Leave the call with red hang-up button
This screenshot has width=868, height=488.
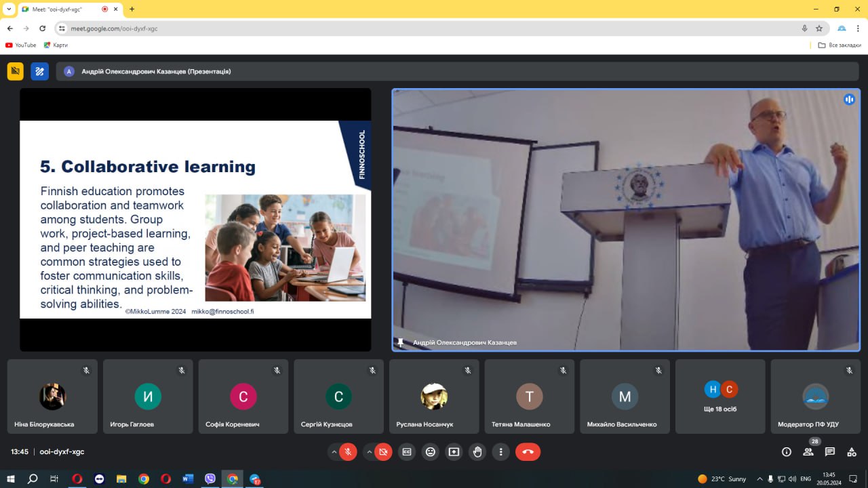point(528,451)
